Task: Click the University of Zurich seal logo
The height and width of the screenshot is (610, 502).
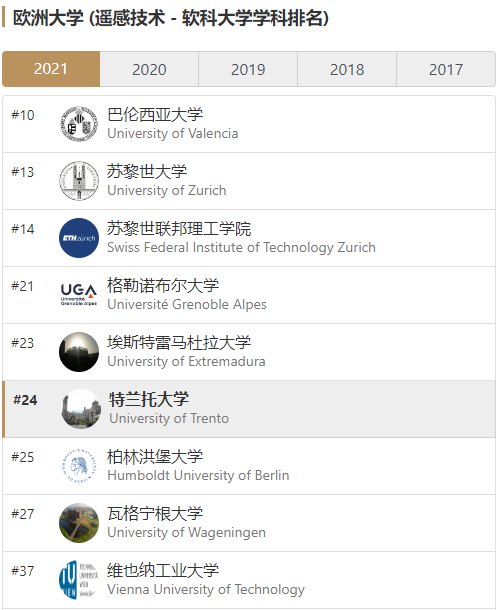Action: click(x=79, y=181)
